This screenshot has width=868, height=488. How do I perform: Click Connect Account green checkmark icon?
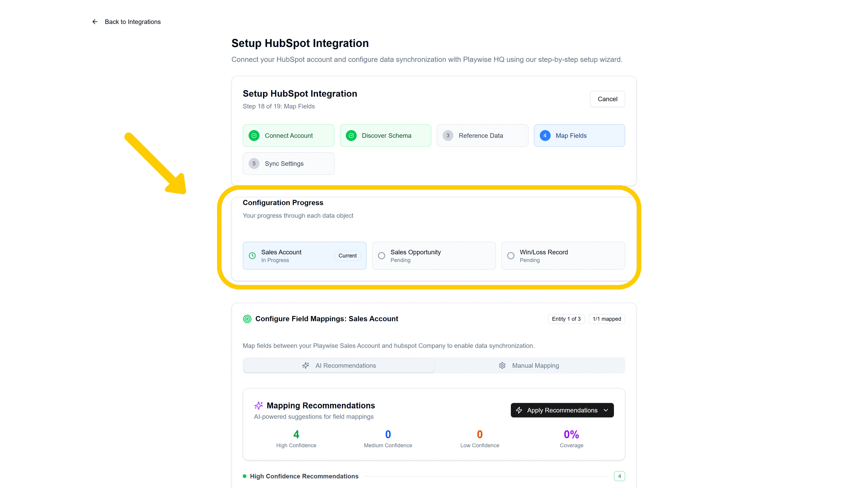[254, 135]
